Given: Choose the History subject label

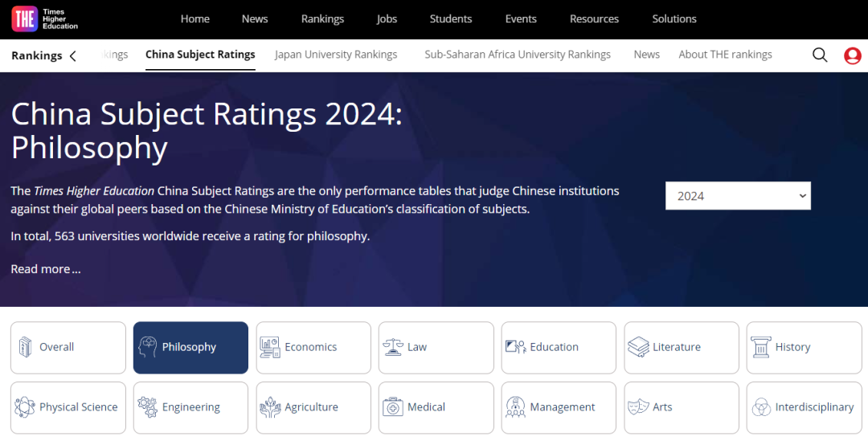Looking at the screenshot, I should point(792,347).
